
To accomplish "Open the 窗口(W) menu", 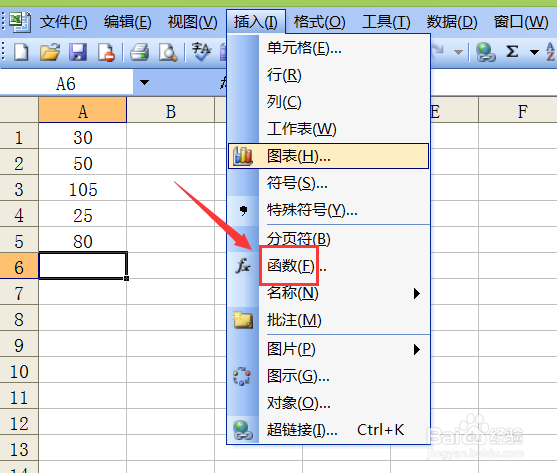I will (x=521, y=22).
